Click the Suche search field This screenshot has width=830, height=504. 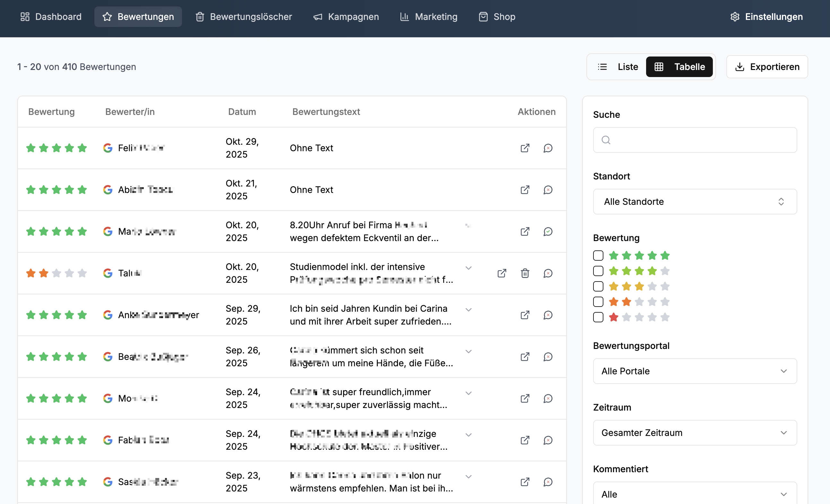pos(695,140)
